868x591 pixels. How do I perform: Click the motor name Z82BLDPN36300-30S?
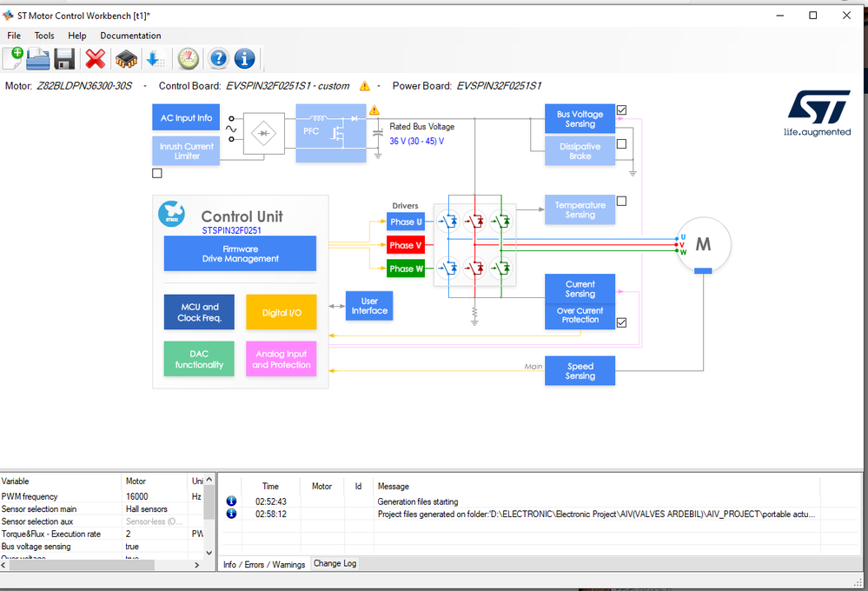pyautogui.click(x=84, y=86)
